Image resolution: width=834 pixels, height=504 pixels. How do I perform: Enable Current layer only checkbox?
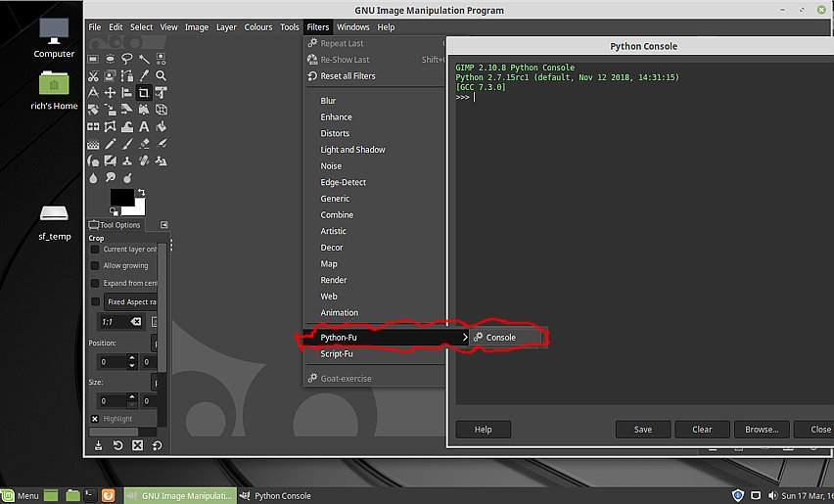click(95, 249)
